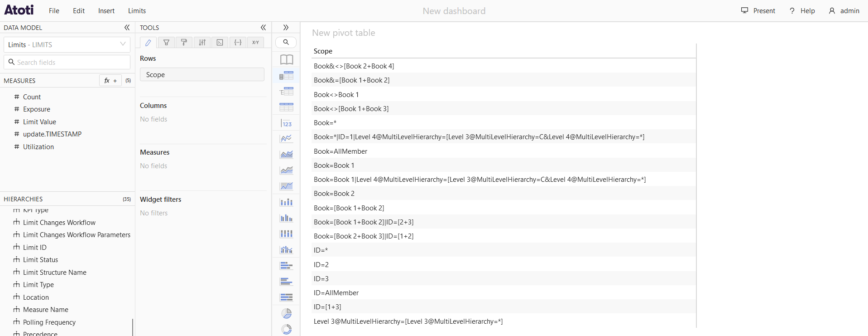This screenshot has width=868, height=336.
Task: Pick the KPI 123 widget icon
Action: click(286, 123)
